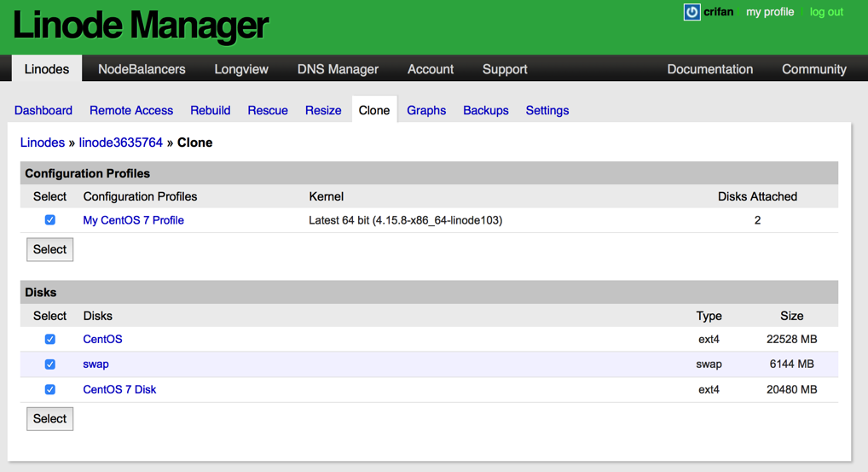Click the Linodes breadcrumb link
The image size is (868, 472).
pyautogui.click(x=43, y=143)
